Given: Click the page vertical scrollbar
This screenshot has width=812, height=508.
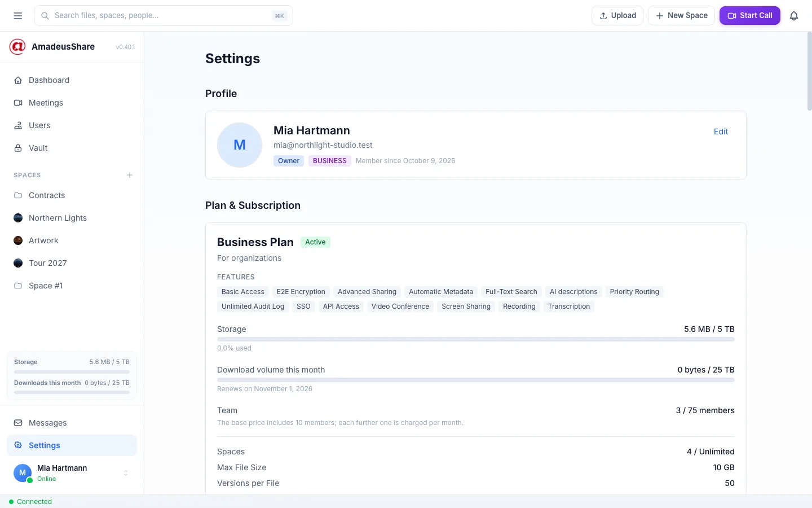Looking at the screenshot, I should pos(809,71).
